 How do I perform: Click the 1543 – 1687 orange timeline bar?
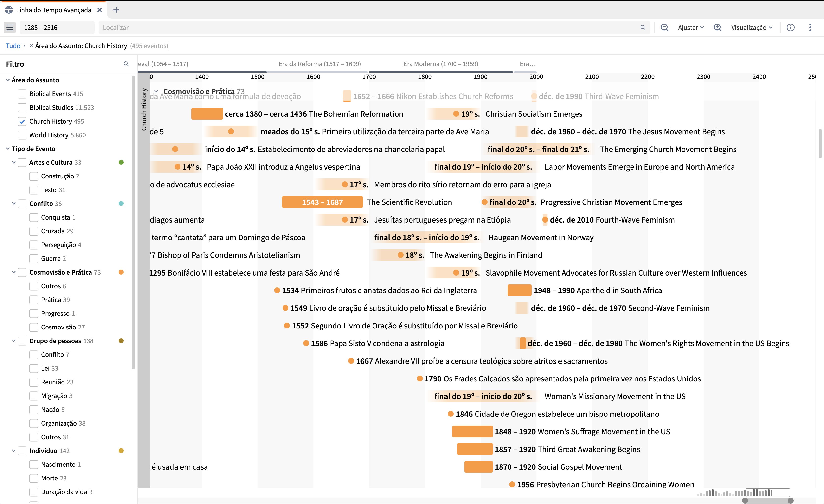322,202
